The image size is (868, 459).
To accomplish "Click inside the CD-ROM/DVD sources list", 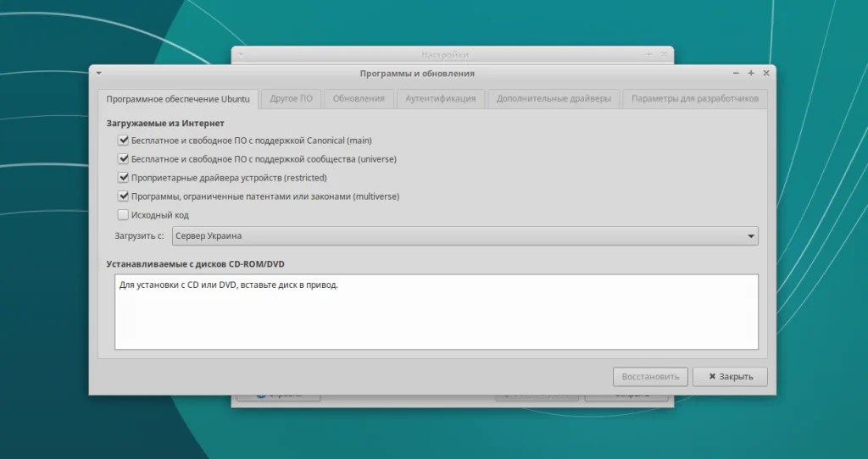I will [437, 312].
